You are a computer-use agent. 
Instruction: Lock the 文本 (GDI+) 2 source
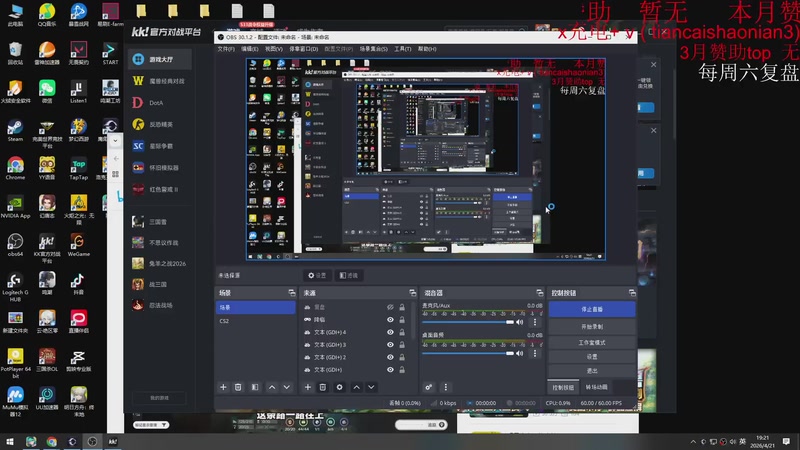click(402, 357)
